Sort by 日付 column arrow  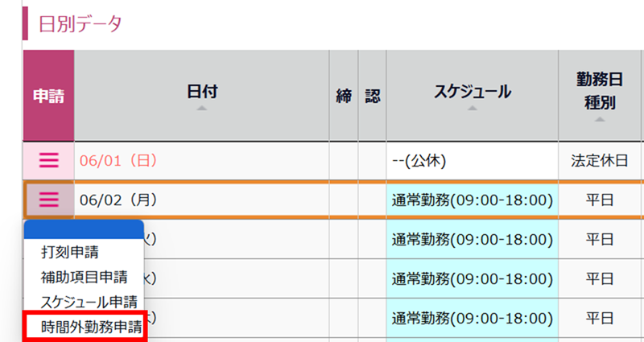click(x=201, y=109)
